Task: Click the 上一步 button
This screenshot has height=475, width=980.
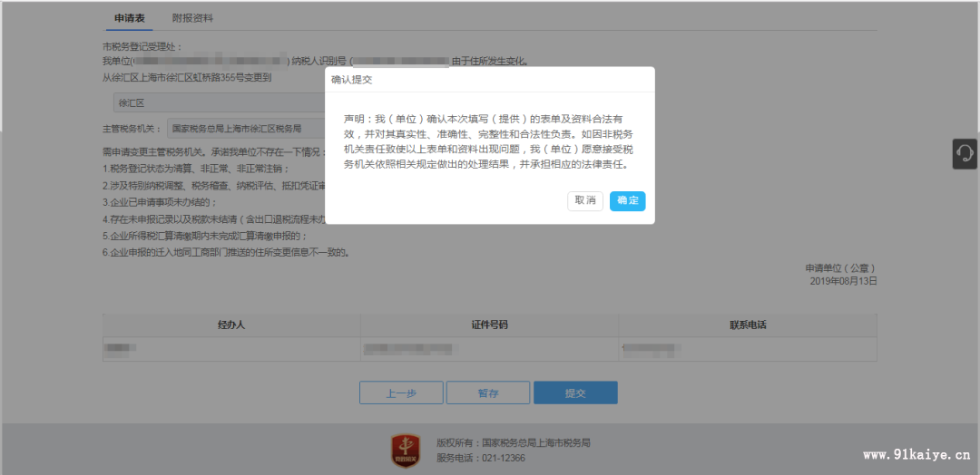Action: [x=401, y=393]
